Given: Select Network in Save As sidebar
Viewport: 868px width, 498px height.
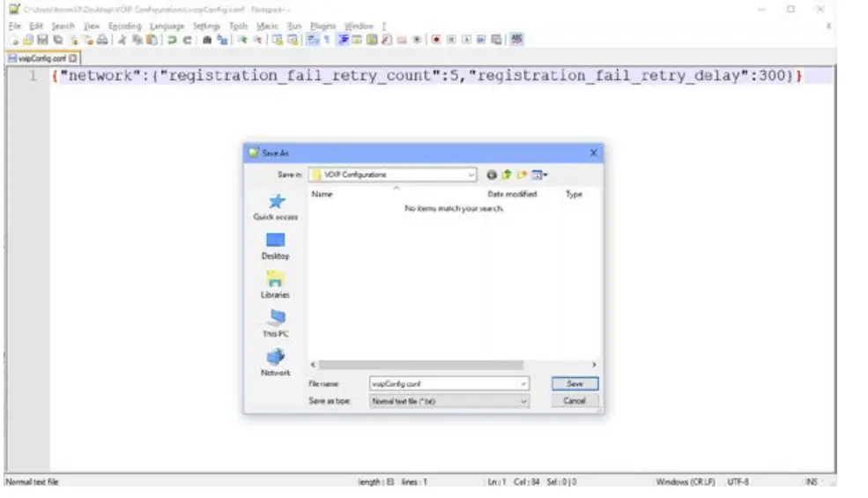Looking at the screenshot, I should pos(276,363).
